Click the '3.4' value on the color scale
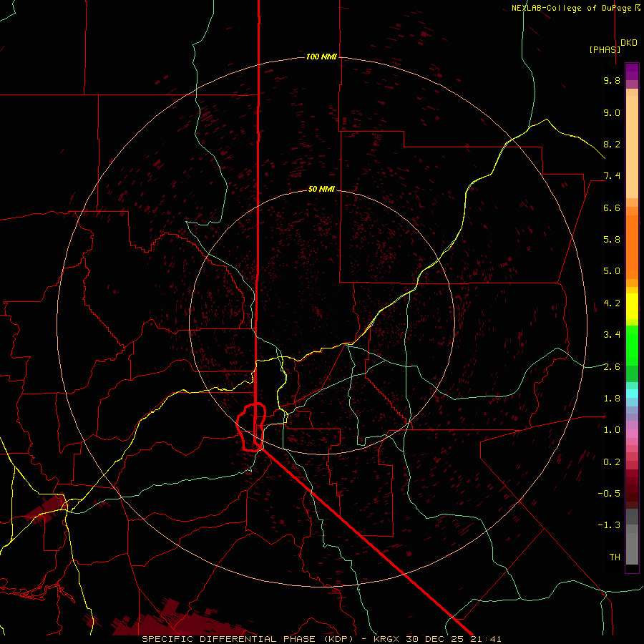The width and height of the screenshot is (644, 644). [612, 335]
